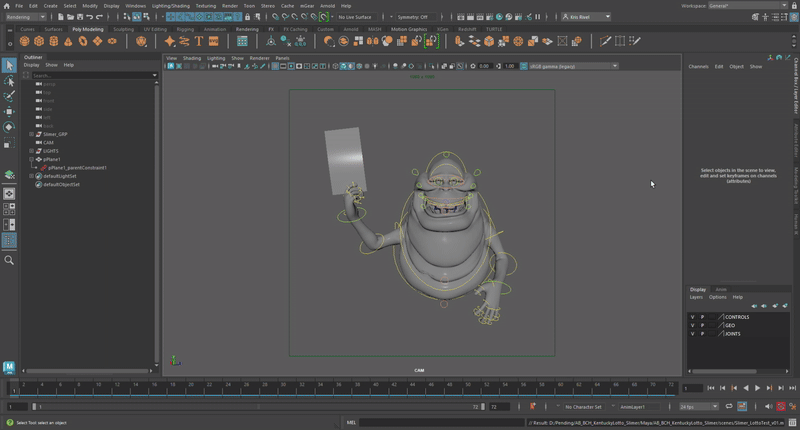Collapse the pPlane1 node in Outliner

point(31,159)
